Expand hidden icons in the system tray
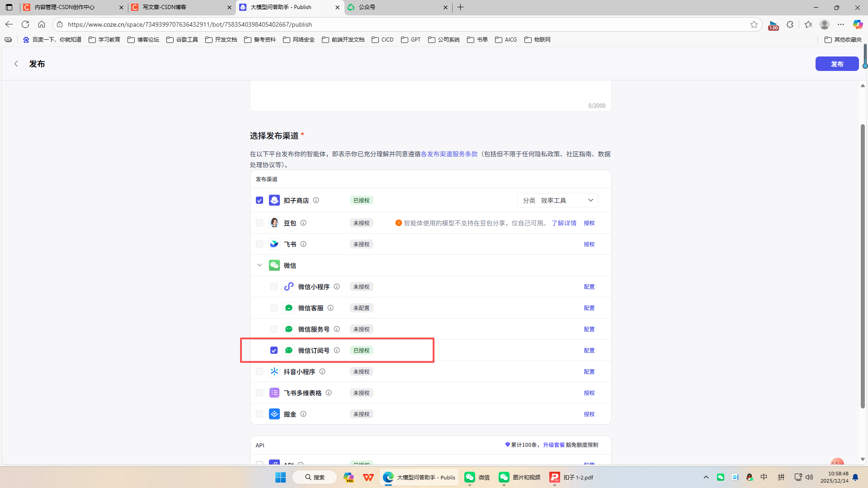868x488 pixels. [706, 477]
